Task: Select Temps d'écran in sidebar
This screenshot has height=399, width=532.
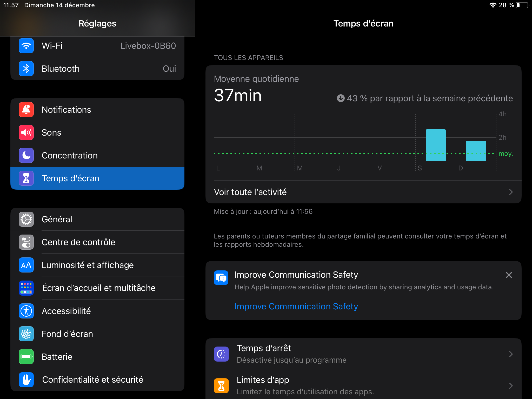Action: point(97,178)
